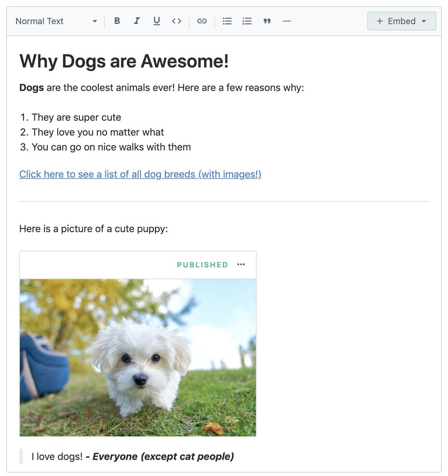Viewport: 448px width, 476px height.
Task: Click the 'They are super cute' list item
Action: [76, 117]
